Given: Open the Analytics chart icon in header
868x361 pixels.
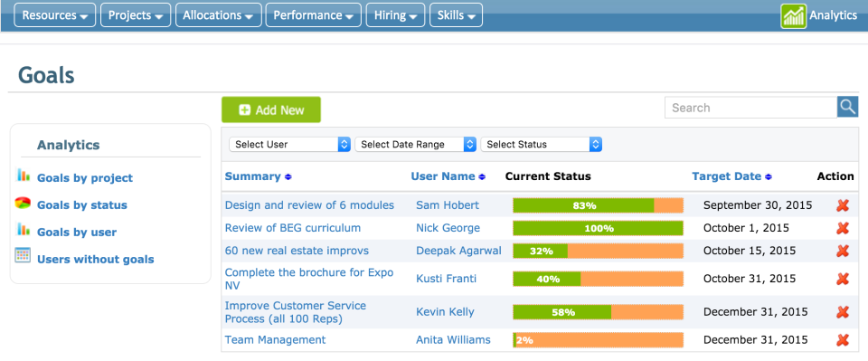Looking at the screenshot, I should [x=793, y=15].
